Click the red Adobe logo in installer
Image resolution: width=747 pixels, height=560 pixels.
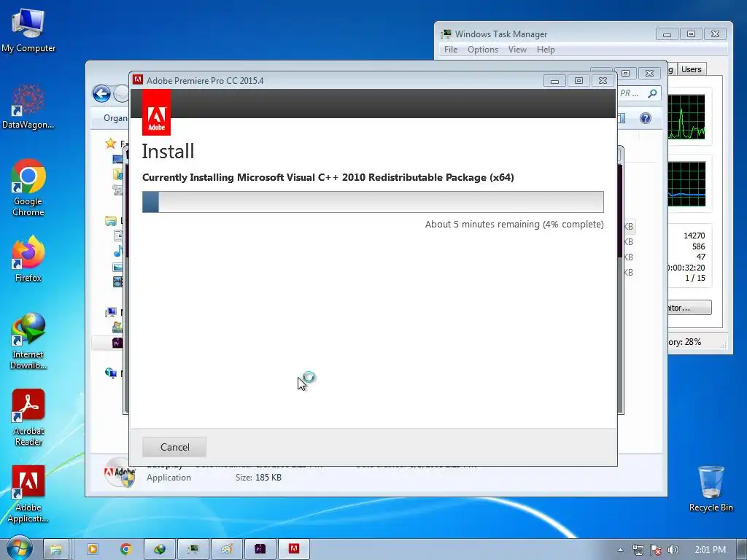point(156,112)
